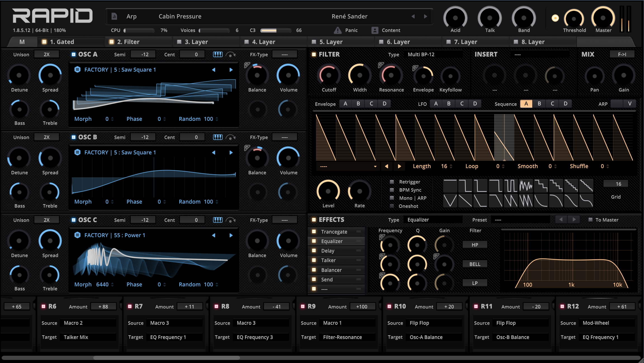Select the Delay effect row
Image resolution: width=644 pixels, height=363 pixels.
point(337,251)
